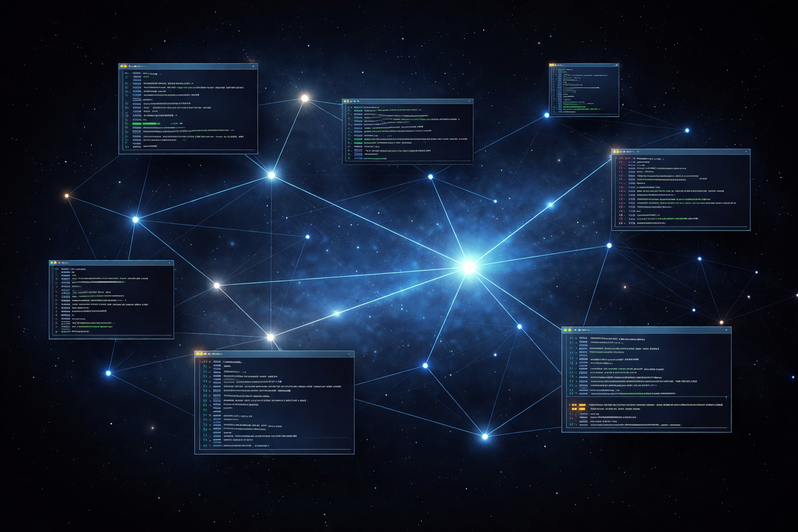Click the first red-numbered line in the right-middle terminal
798x532 pixels.
coord(639,158)
